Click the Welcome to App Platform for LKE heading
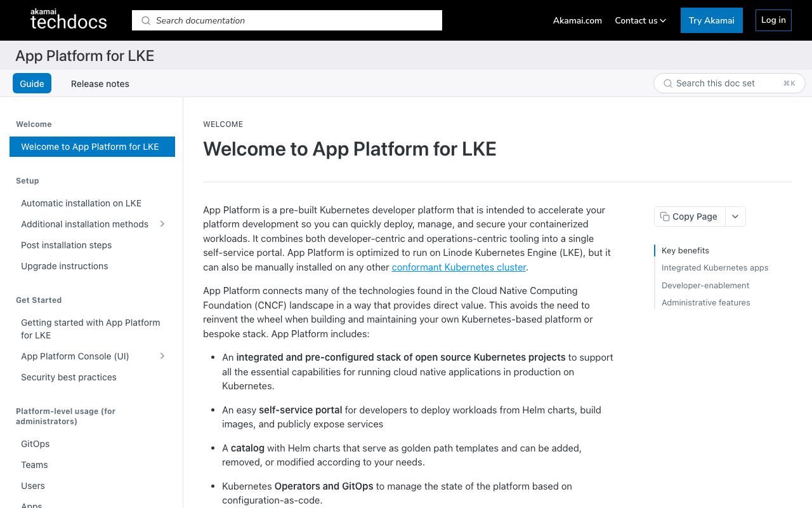This screenshot has height=508, width=812. tap(350, 149)
